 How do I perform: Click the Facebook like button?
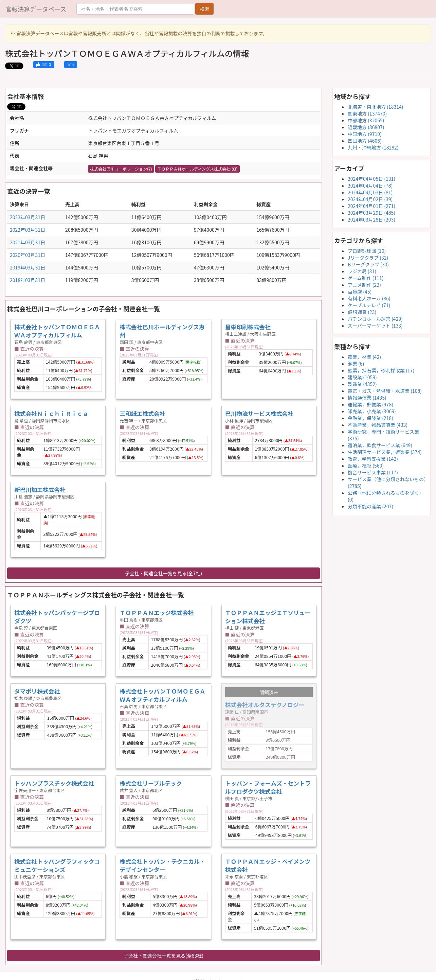(44, 65)
